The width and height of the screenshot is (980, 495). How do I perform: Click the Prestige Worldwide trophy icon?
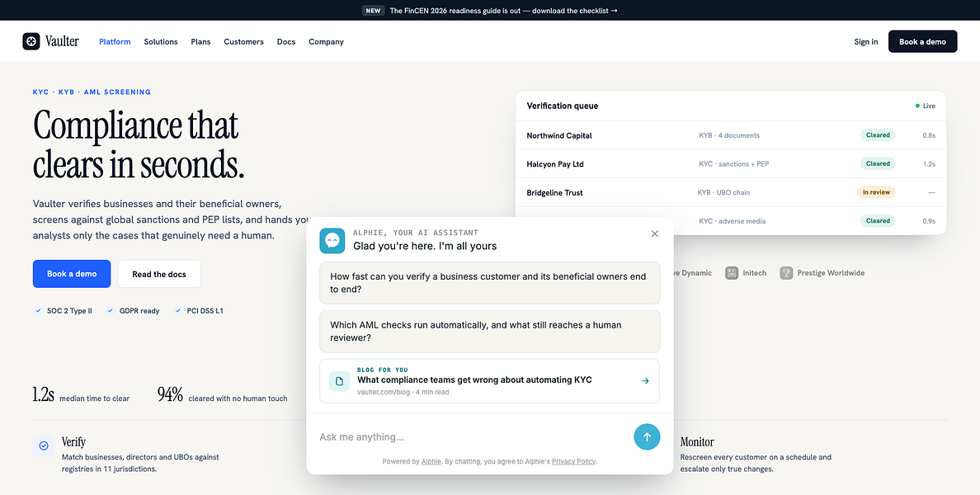(x=786, y=273)
